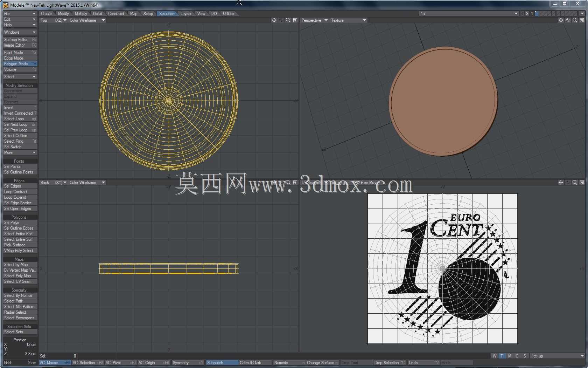Switch to Edge Mode
The width and height of the screenshot is (588, 368).
(x=20, y=58)
